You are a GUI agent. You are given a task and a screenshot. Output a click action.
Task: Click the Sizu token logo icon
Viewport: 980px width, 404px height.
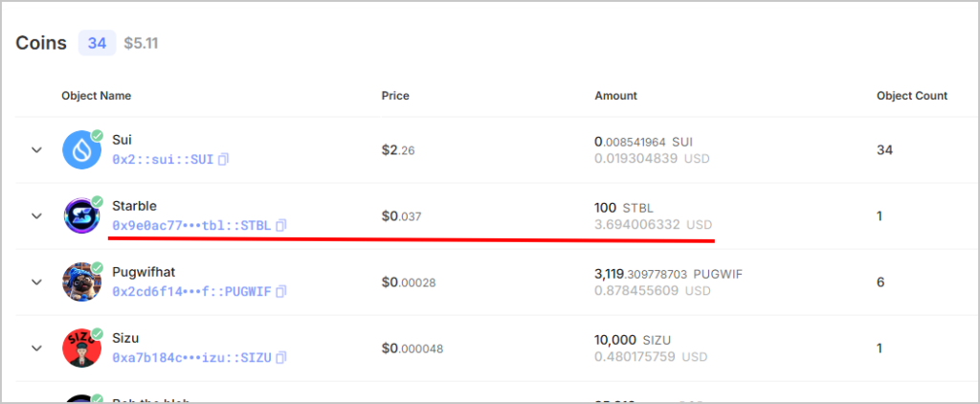(81, 348)
